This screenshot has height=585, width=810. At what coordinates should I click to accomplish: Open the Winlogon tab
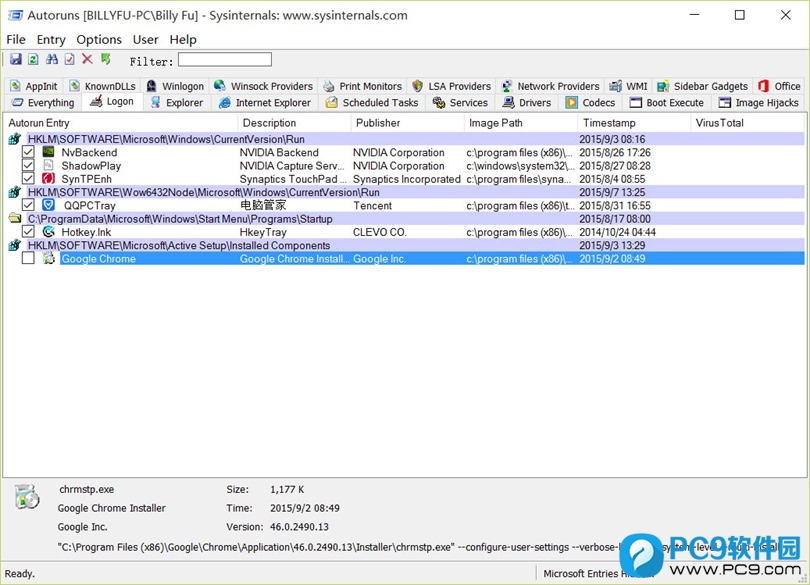175,86
